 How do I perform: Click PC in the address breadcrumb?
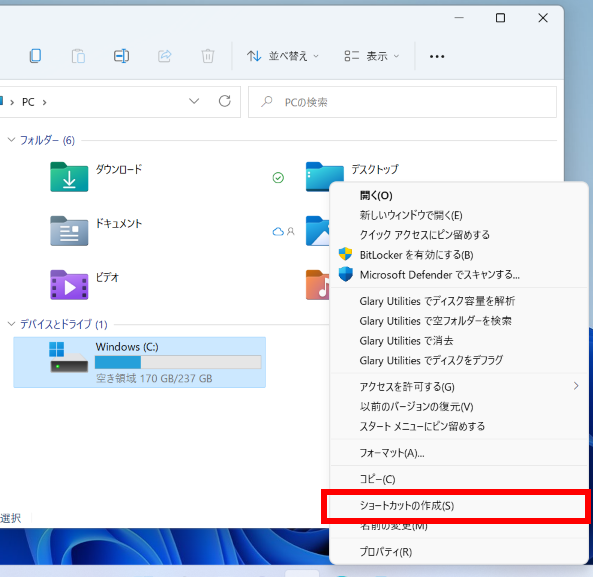point(28,102)
